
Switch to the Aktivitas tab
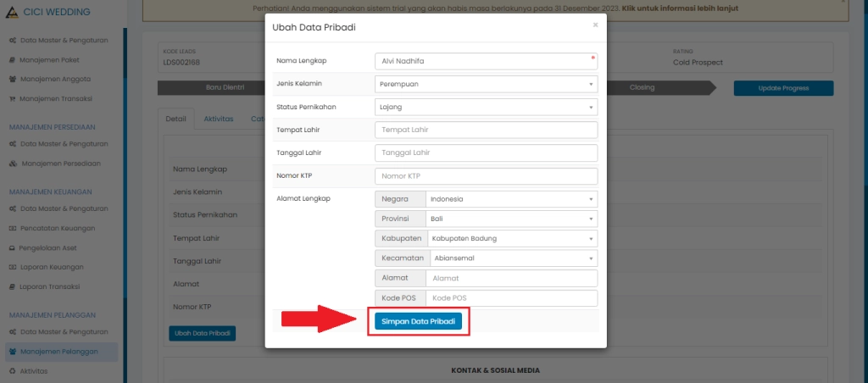218,119
